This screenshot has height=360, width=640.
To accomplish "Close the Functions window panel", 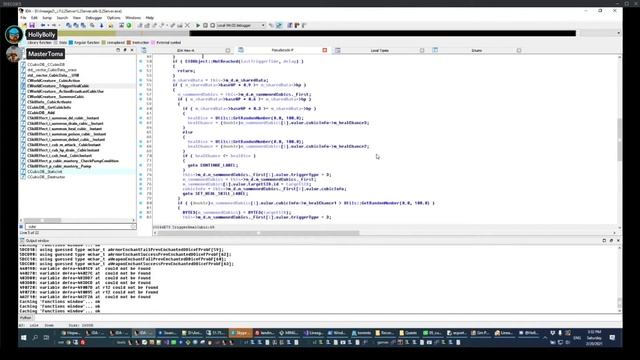I will 132,50.
